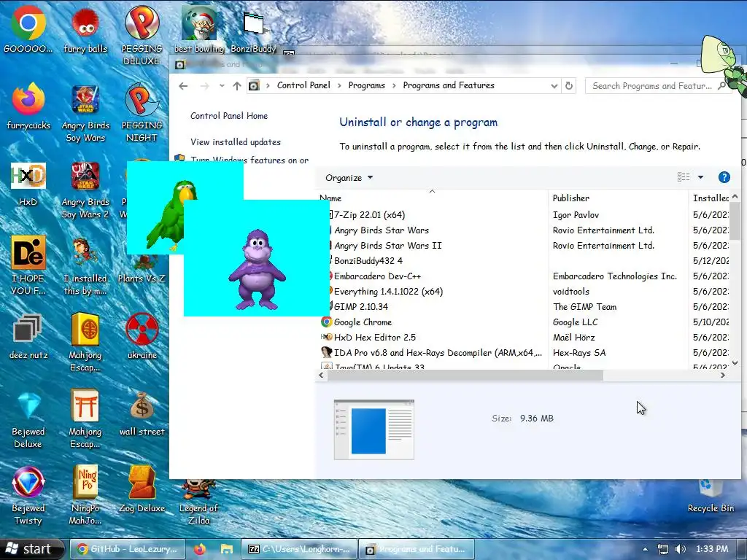The width and height of the screenshot is (747, 560).
Task: Open the Angry Birds Soy Wars icon
Action: 85,112
